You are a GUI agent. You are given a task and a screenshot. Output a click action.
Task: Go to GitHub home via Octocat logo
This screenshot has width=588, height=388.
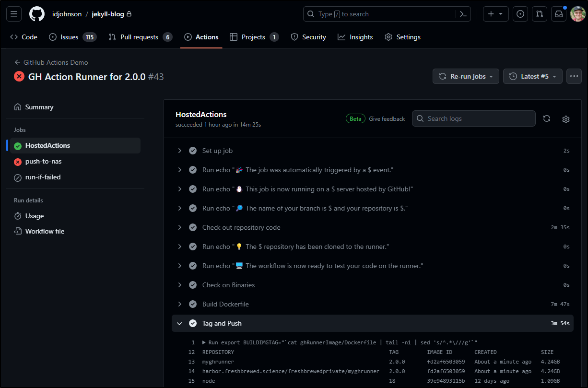tap(37, 14)
